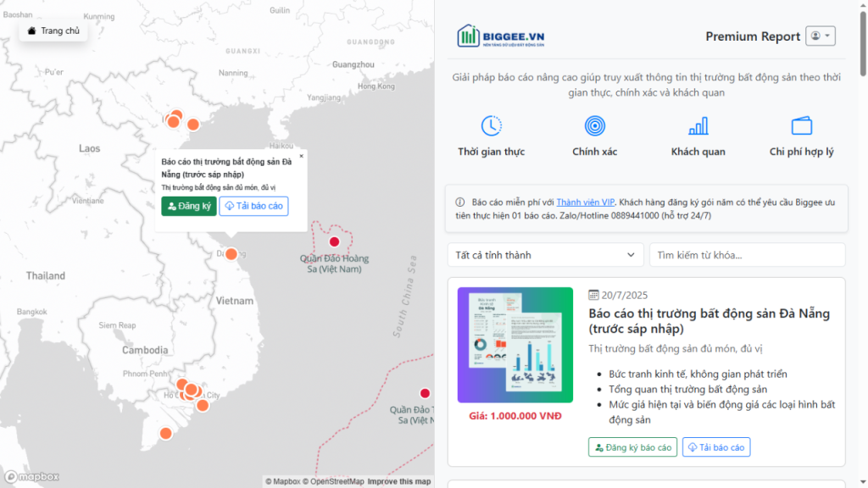
Task: Click the Guangzhou city label on the map
Action: point(353,64)
